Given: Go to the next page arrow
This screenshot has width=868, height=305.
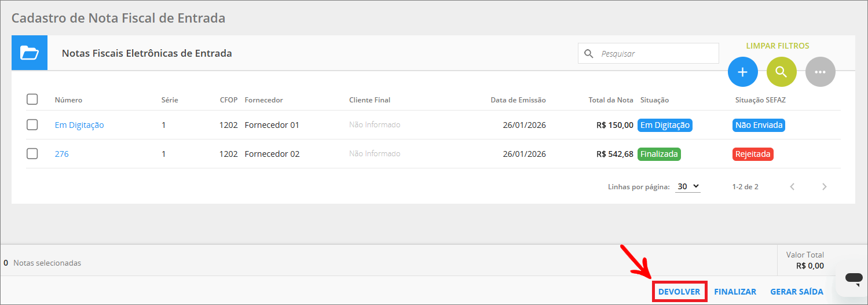Looking at the screenshot, I should pos(825,187).
